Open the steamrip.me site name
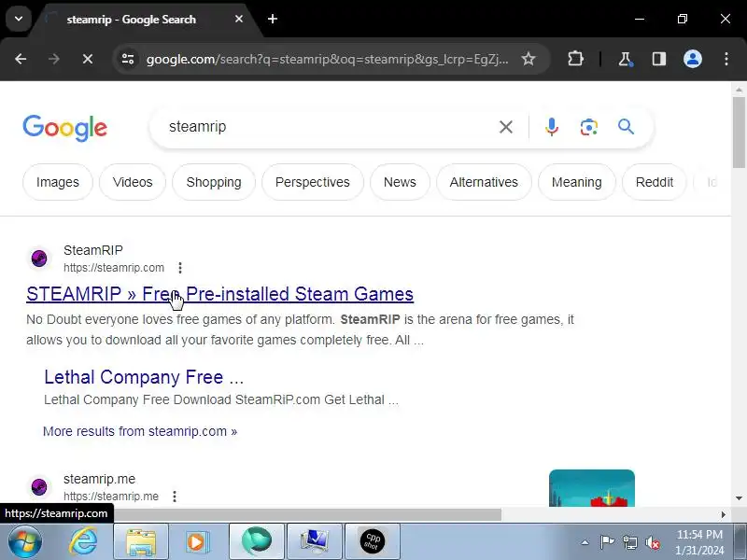Screen dimensions: 747x560 pos(99,479)
